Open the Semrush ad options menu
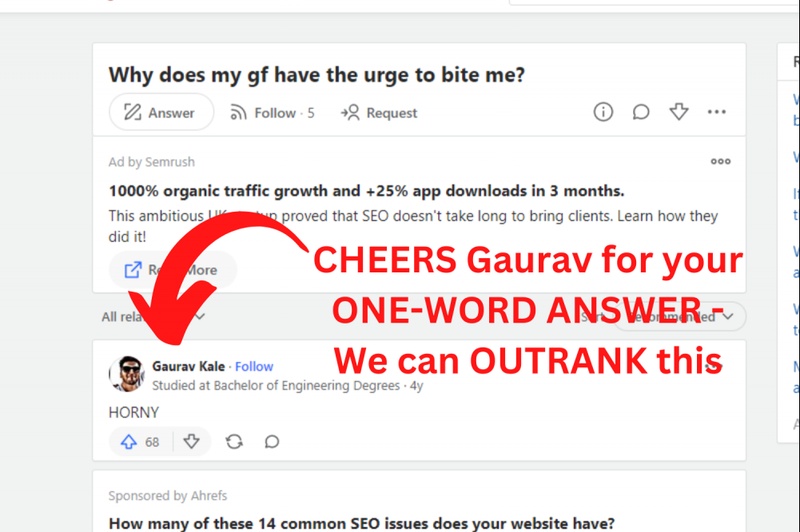 click(x=720, y=161)
